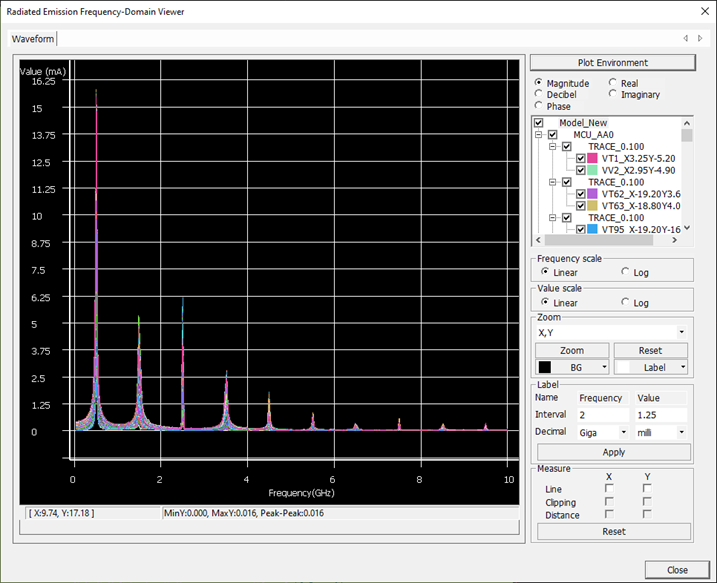Click the tab scroll right arrow
Image resolution: width=717 pixels, height=583 pixels.
[700, 38]
